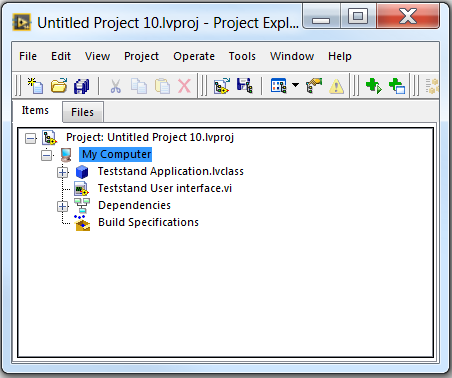Select Teststand Application.lvclass in tree

point(171,171)
